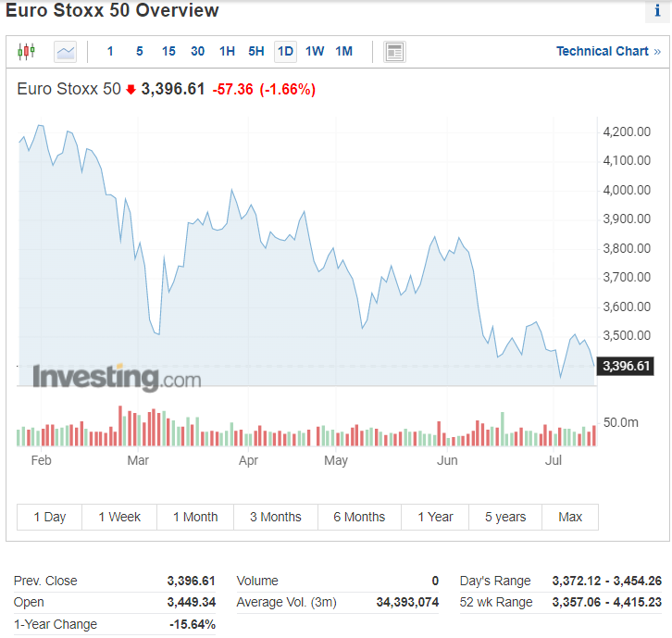Click the news/table layout icon in toolbar

(394, 52)
